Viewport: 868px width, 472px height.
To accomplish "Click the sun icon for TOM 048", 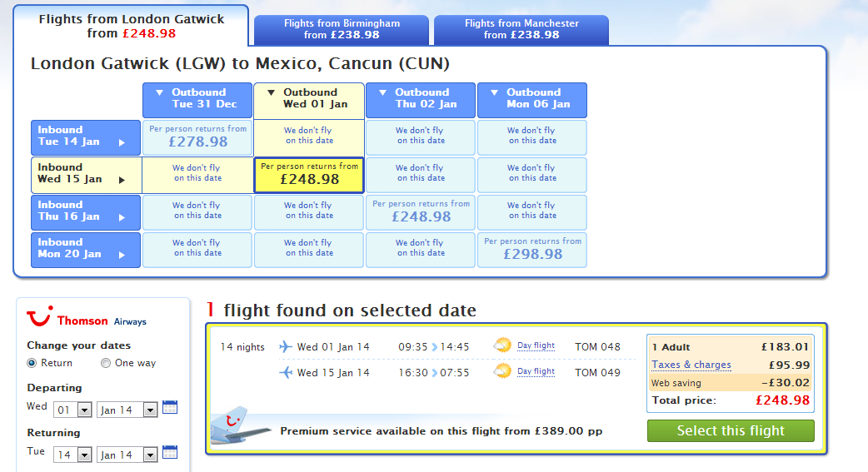I will tap(502, 345).
